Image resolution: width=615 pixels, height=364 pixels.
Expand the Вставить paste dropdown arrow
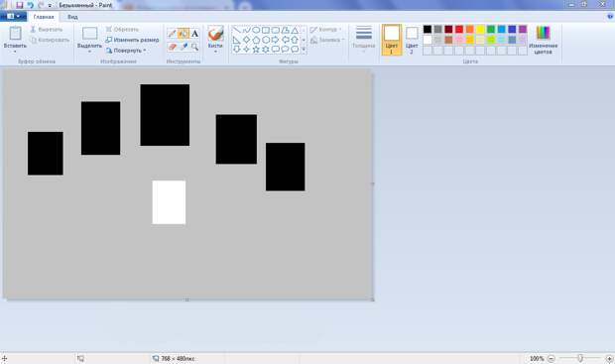click(x=15, y=52)
